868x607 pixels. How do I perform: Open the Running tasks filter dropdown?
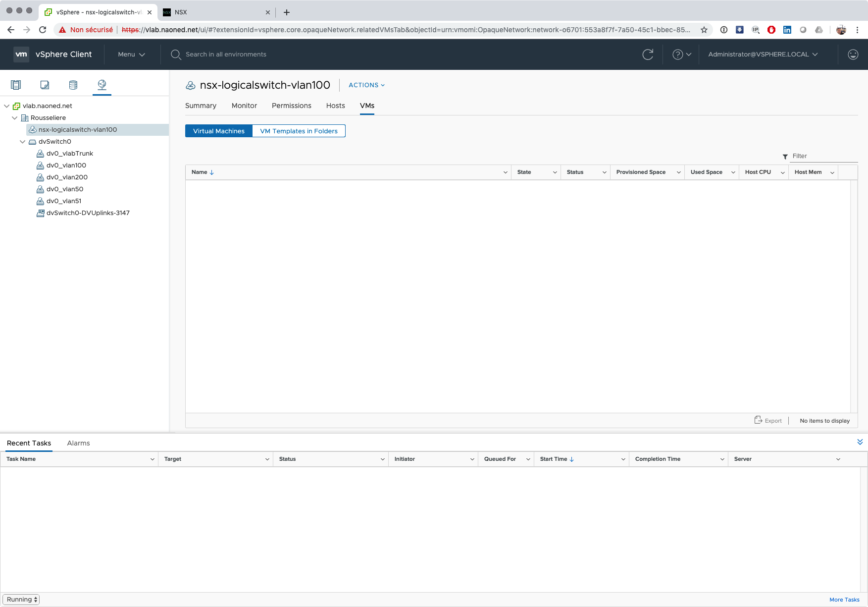(21, 600)
